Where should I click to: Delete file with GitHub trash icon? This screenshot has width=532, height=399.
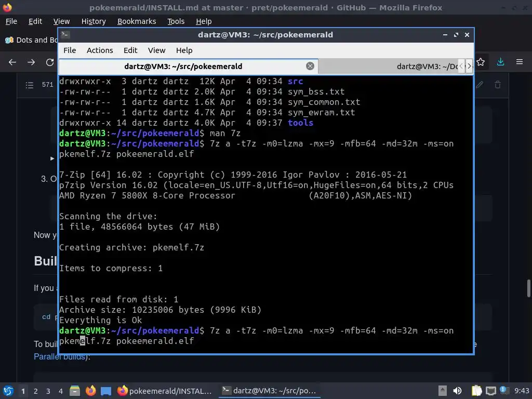(497, 85)
